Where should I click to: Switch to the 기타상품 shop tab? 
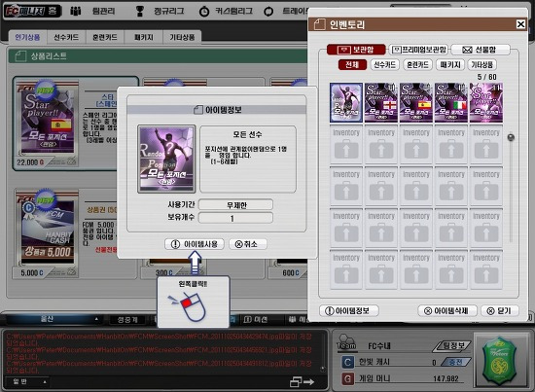pyautogui.click(x=182, y=37)
